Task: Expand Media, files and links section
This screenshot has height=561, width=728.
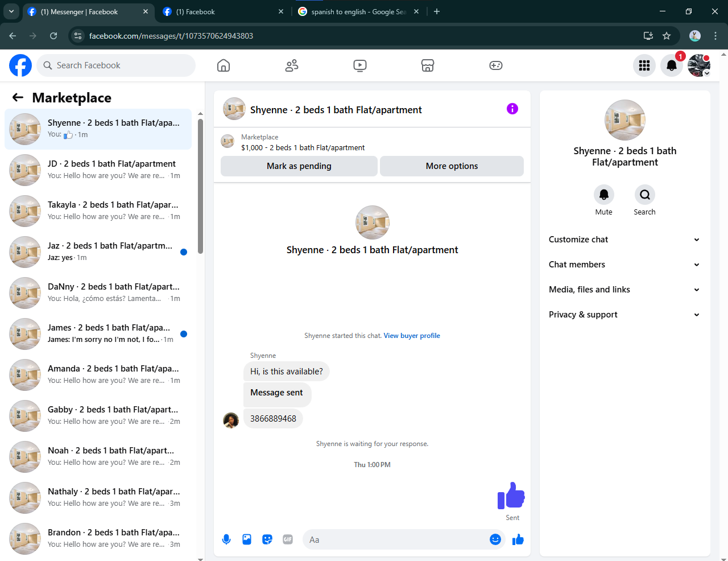Action: click(x=624, y=290)
